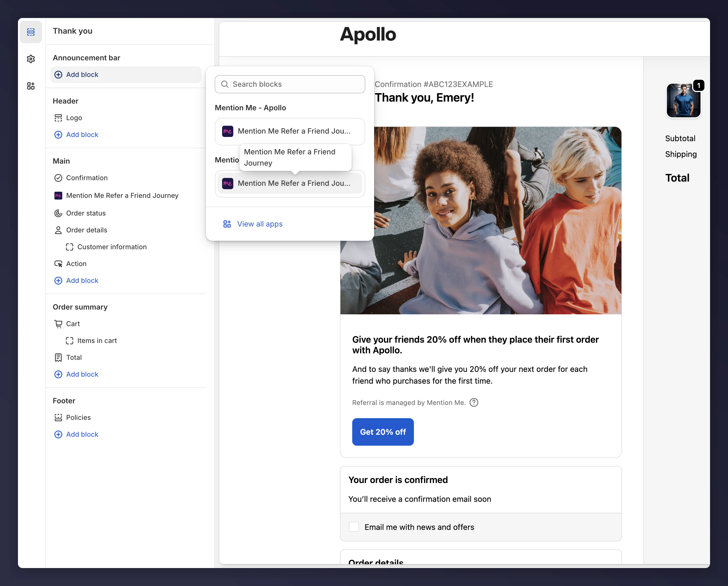
Task: Click the Action cursor icon
Action: coord(58,264)
